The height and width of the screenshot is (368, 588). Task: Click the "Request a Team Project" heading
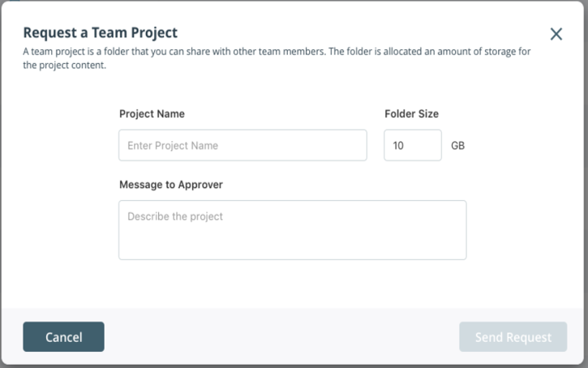tap(100, 33)
